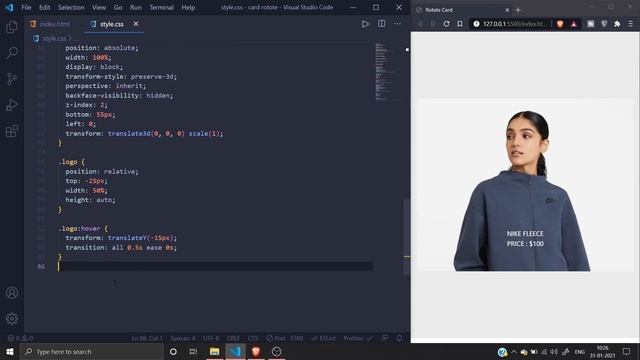This screenshot has height=360, width=640.
Task: Click ENG language indicator in tray
Action: [580, 351]
